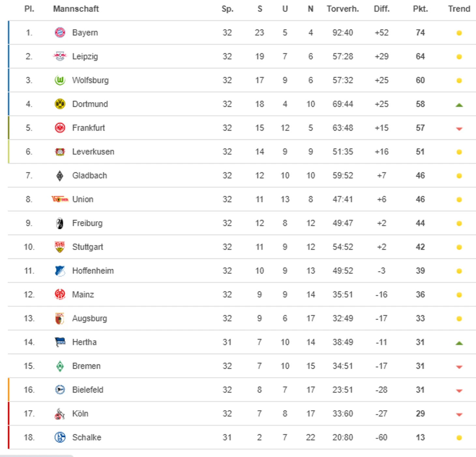The height and width of the screenshot is (457, 476).
Task: Open the Frankfurt eagle crest
Action: pos(60,128)
